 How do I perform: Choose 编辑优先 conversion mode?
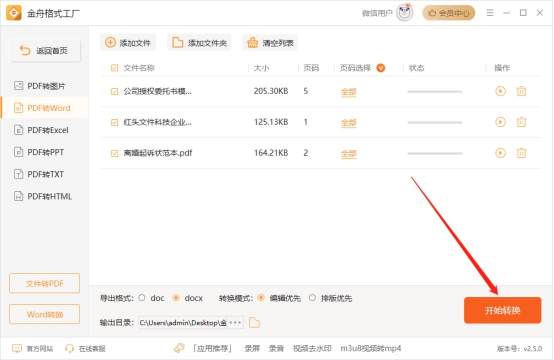pyautogui.click(x=261, y=298)
